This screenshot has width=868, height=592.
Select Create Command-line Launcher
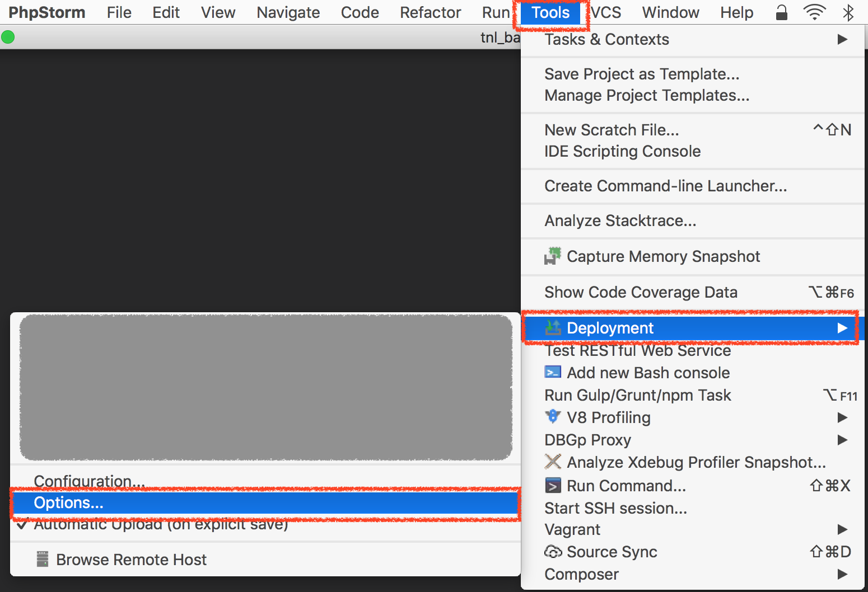tap(693, 186)
